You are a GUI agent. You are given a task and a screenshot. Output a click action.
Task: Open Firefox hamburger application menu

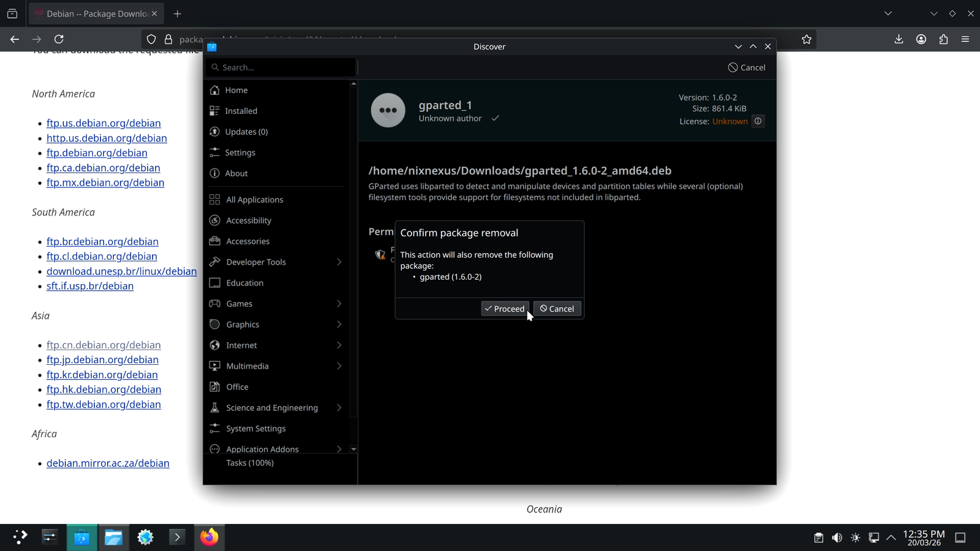tap(965, 39)
